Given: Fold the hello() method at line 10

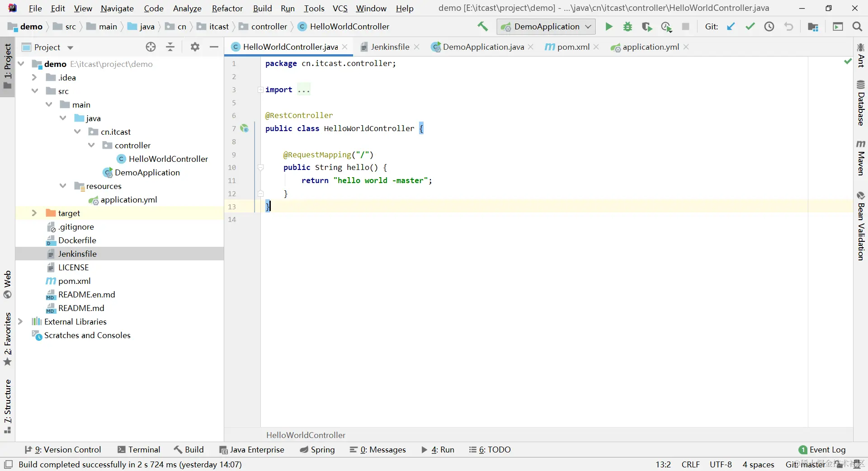Looking at the screenshot, I should click(x=260, y=167).
